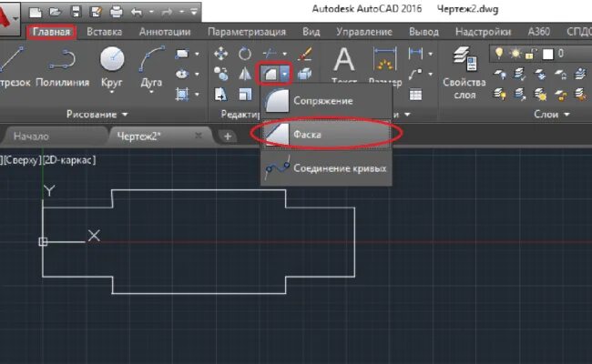
Task: Click the Table tool icon
Action: [415, 95]
